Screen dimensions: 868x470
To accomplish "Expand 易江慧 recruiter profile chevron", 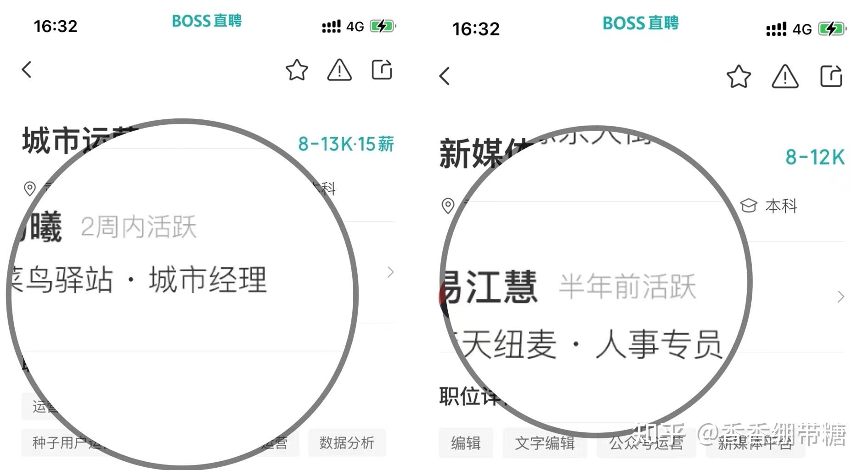I will pyautogui.click(x=841, y=297).
